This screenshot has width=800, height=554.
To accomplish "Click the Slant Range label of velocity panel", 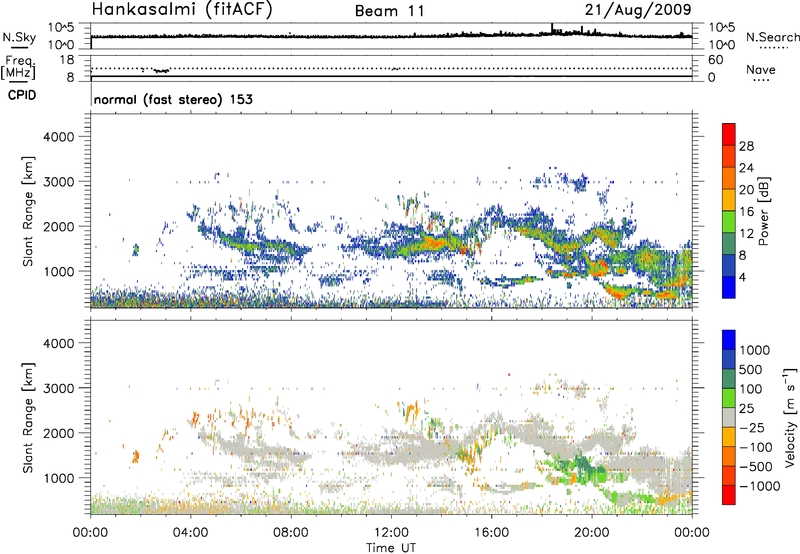I will pyautogui.click(x=28, y=417).
